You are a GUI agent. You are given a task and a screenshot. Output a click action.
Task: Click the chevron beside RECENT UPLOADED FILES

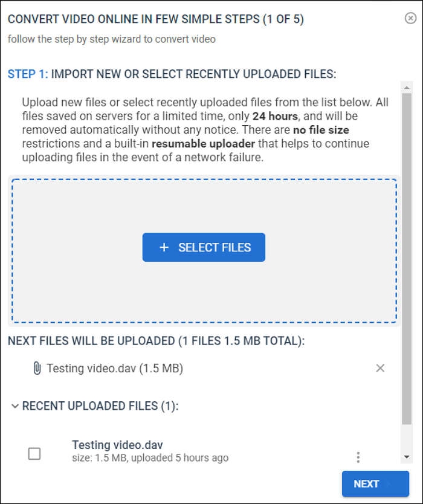pos(14,406)
